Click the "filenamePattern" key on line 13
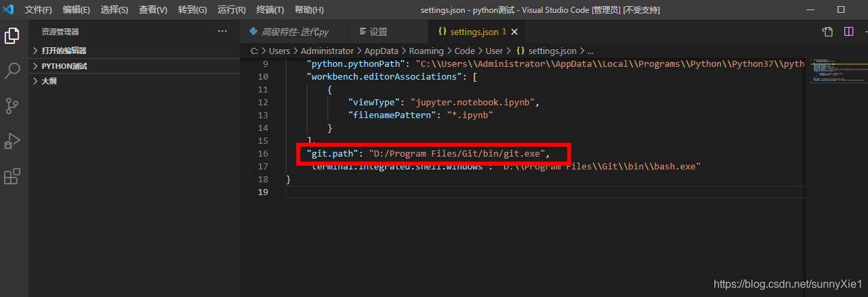 392,115
